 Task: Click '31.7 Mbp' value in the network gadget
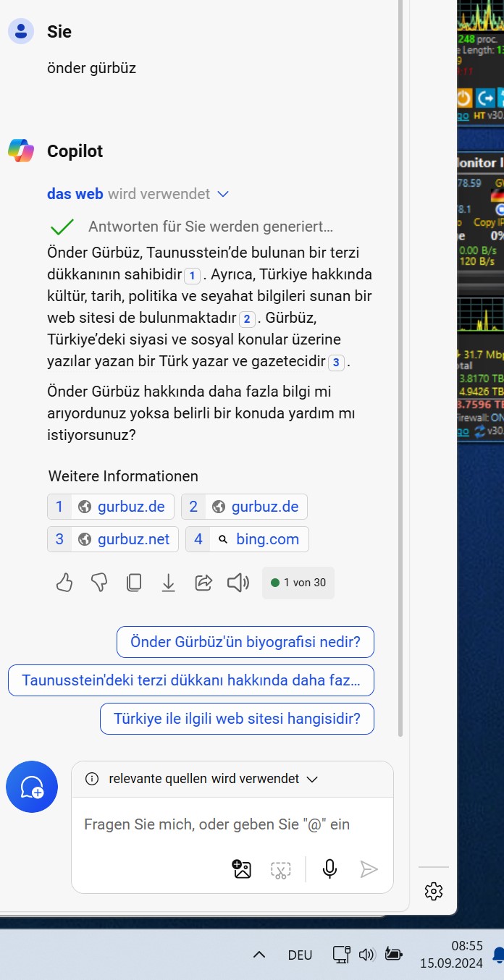[484, 354]
